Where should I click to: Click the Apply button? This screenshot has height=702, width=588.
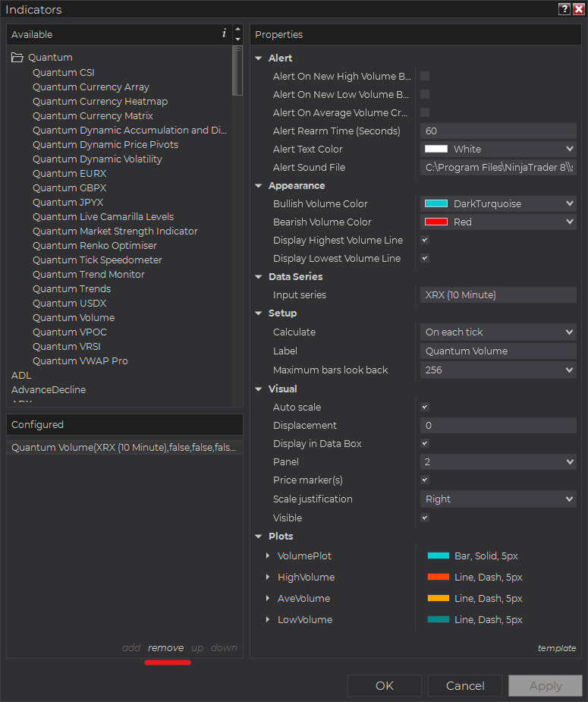[546, 686]
